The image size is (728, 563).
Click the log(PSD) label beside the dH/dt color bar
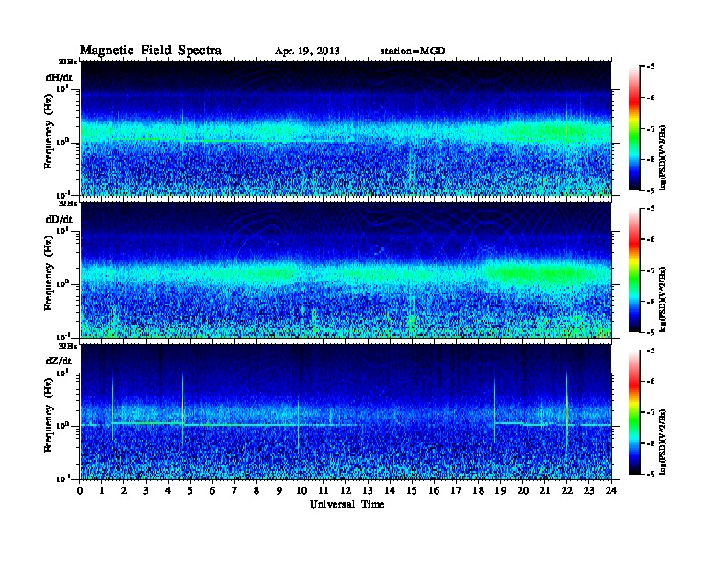(664, 157)
